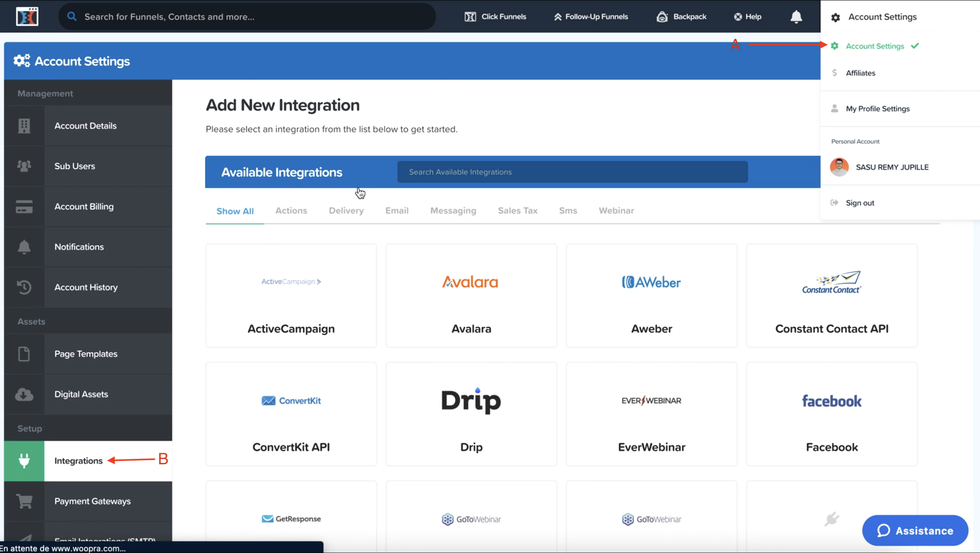Click the ClickFunnels logo icon

click(27, 16)
